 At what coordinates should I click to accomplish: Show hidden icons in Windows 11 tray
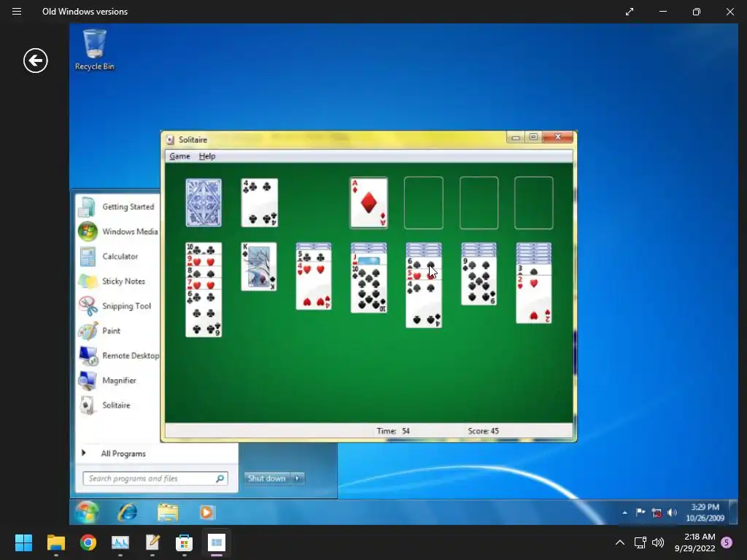[620, 542]
